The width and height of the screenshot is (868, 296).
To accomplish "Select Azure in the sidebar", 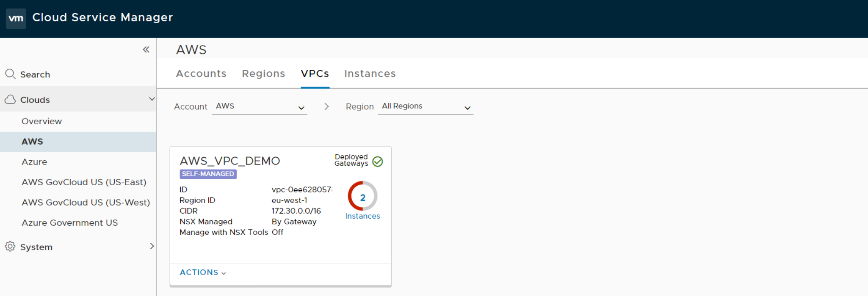I will 34,162.
